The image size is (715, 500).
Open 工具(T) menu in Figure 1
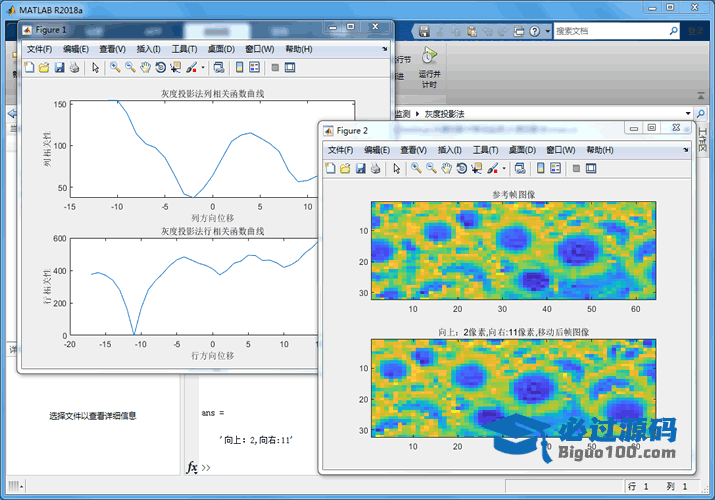(184, 49)
